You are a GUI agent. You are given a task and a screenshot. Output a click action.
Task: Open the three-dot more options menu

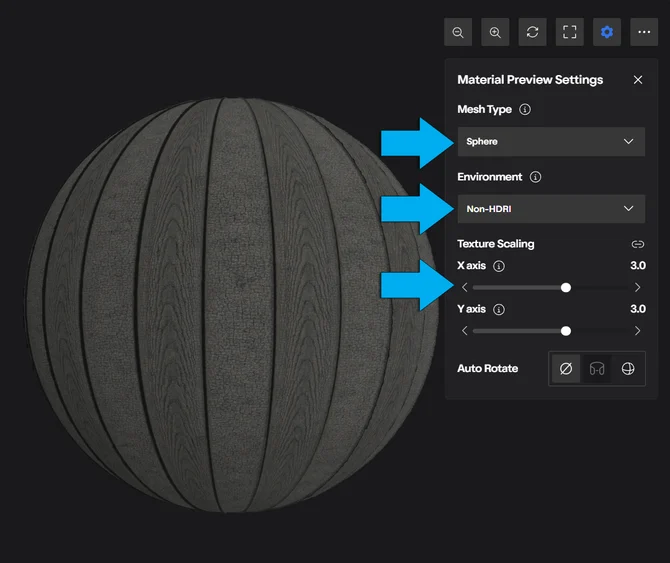click(644, 32)
